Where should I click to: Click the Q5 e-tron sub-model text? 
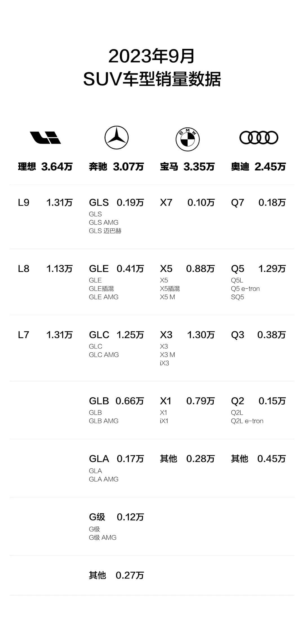click(245, 289)
